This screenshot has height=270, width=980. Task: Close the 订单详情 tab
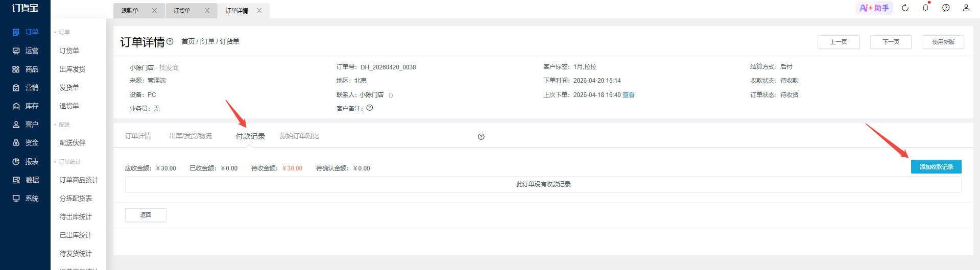coord(259,11)
